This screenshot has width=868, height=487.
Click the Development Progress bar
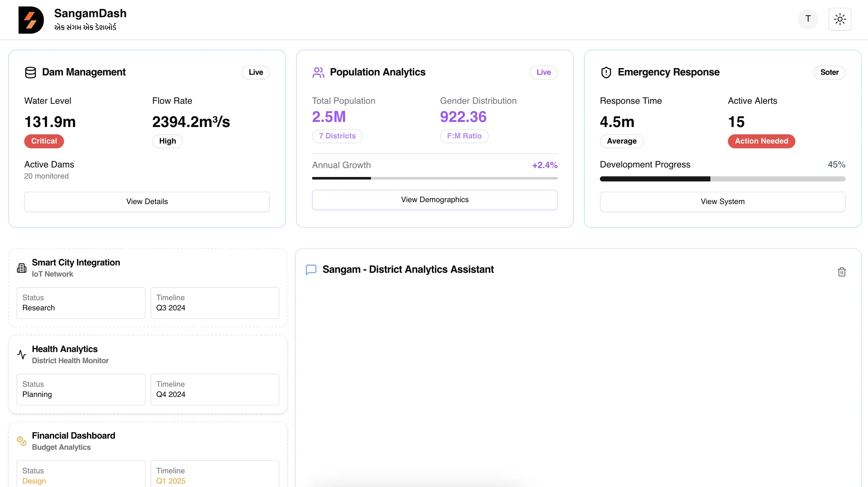pyautogui.click(x=722, y=179)
